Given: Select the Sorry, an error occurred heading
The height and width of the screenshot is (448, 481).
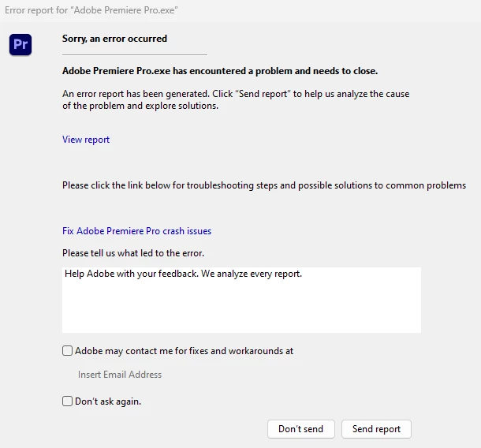Looking at the screenshot, I should [114, 39].
